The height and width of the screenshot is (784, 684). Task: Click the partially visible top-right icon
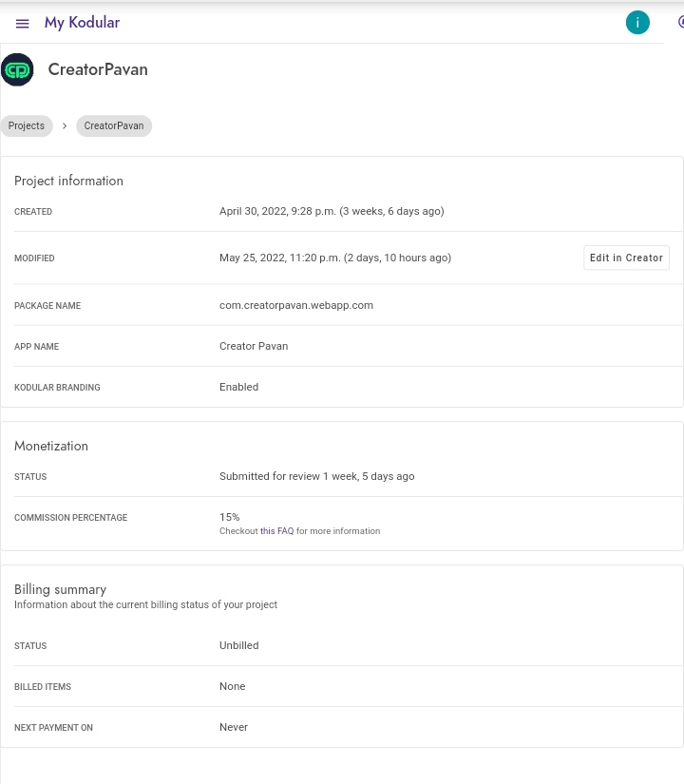(x=680, y=23)
